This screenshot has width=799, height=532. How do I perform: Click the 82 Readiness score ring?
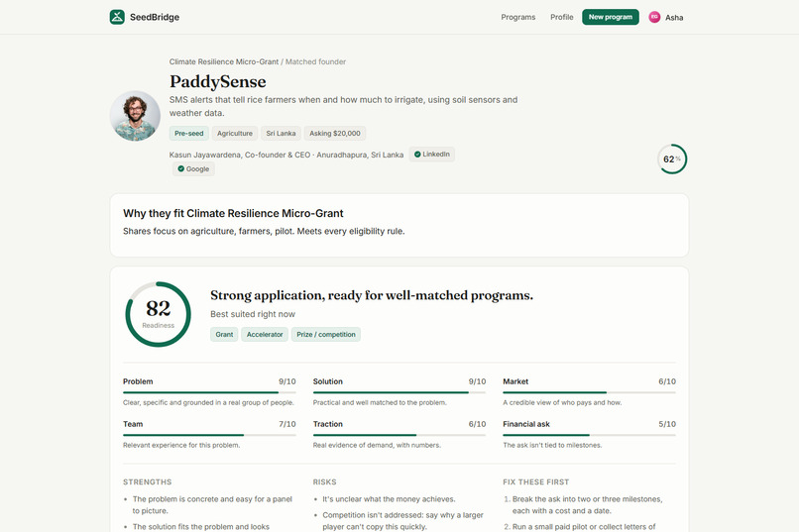158,314
